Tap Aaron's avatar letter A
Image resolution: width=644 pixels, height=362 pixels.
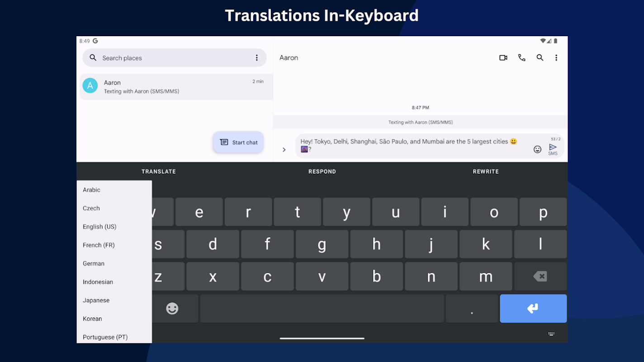point(90,86)
